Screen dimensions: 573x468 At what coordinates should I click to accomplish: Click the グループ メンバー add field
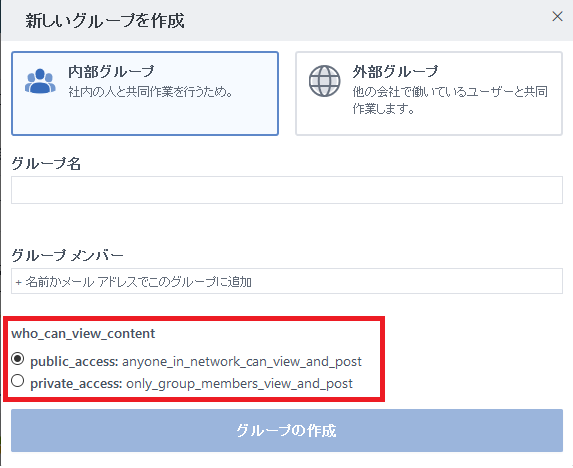pyautogui.click(x=287, y=281)
